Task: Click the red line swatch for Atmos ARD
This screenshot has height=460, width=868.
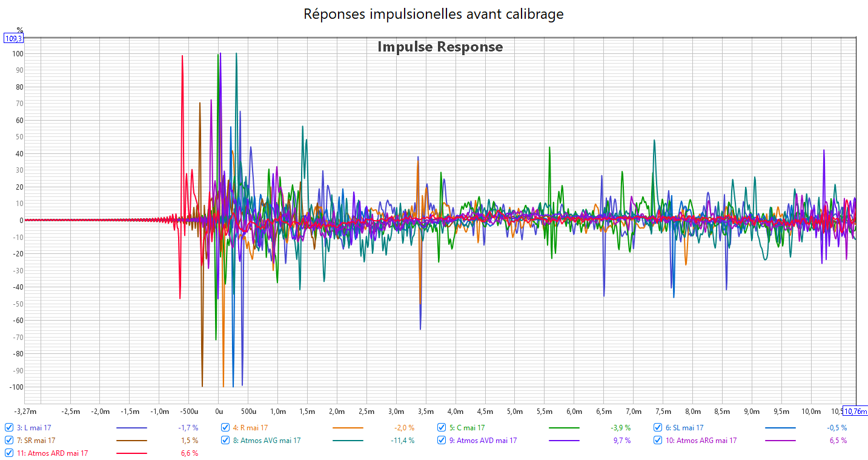Action: 131,453
